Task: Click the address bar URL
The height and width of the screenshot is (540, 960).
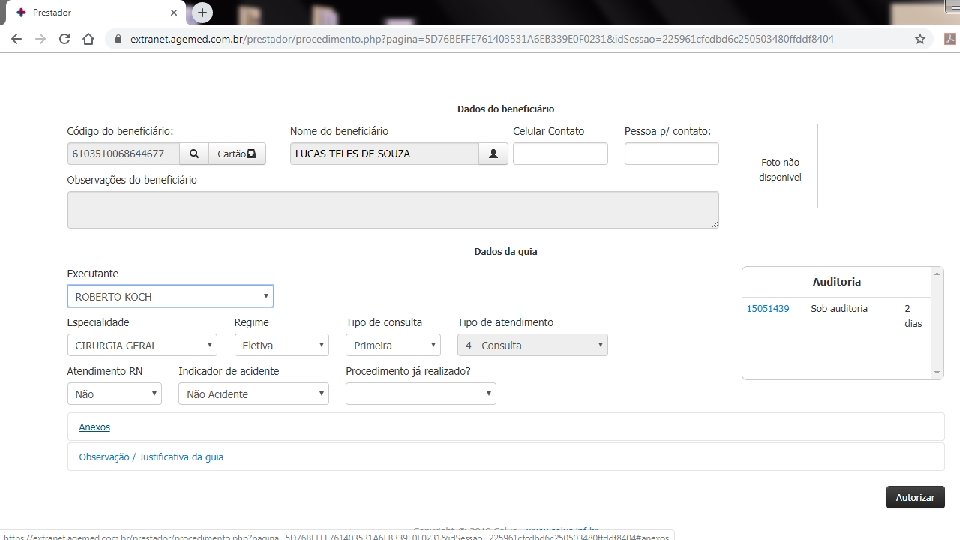Action: coord(481,39)
